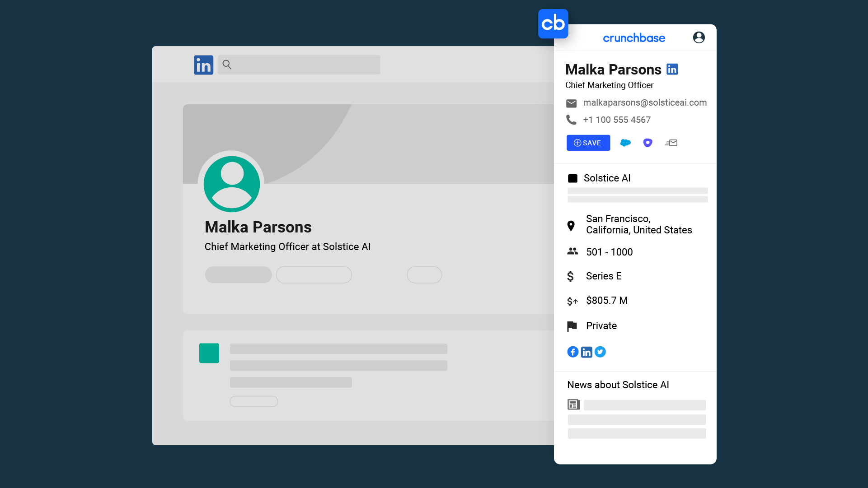
Task: Click the employees people icon
Action: (572, 251)
